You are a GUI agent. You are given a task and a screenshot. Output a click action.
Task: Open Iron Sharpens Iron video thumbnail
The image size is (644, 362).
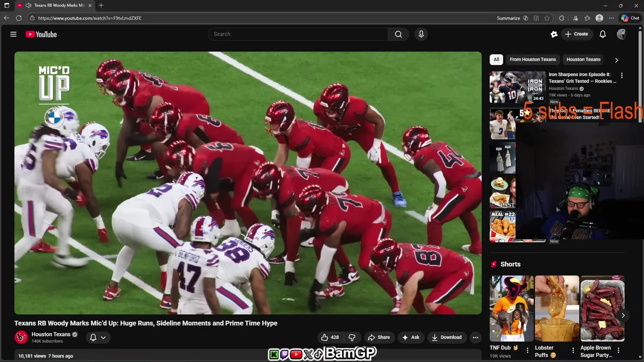tap(518, 87)
